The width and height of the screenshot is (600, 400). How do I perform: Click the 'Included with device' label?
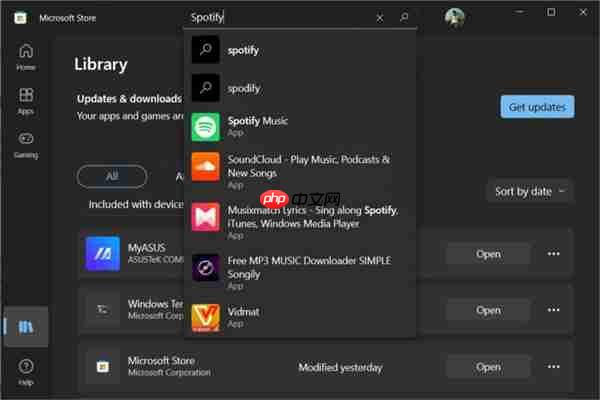click(136, 204)
